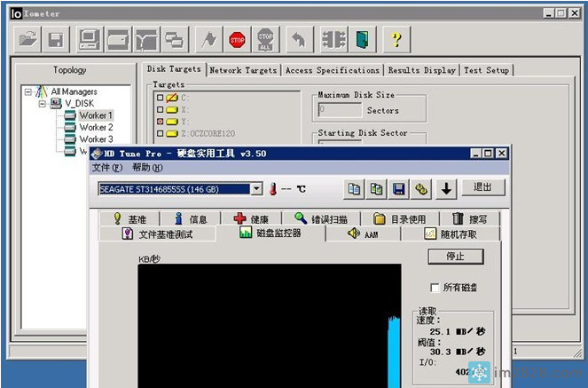
Task: Click the 停止 button
Action: [456, 257]
